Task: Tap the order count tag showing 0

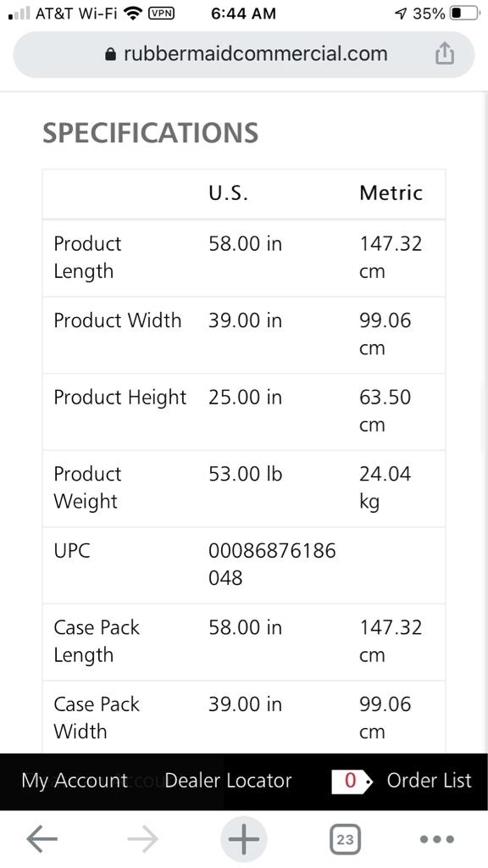Action: click(x=352, y=781)
